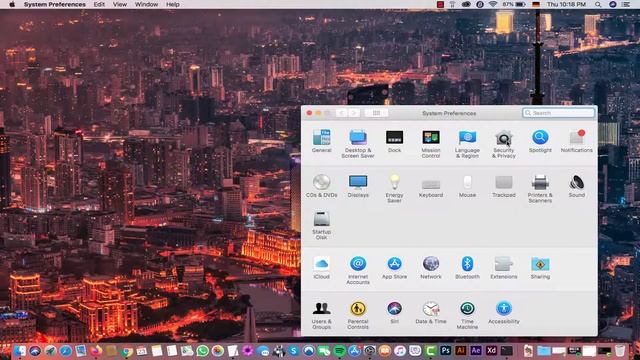This screenshot has width=640, height=360.
Task: Open the System Preferences app menu
Action: point(55,4)
